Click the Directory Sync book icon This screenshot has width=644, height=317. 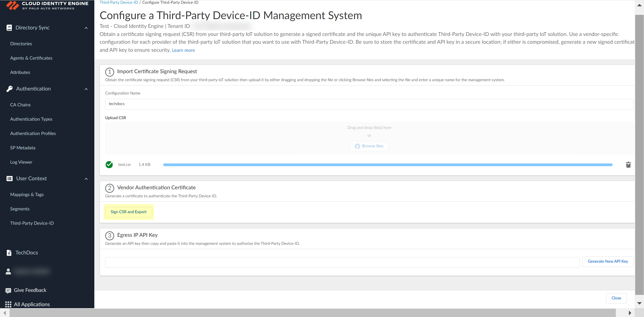pos(9,28)
